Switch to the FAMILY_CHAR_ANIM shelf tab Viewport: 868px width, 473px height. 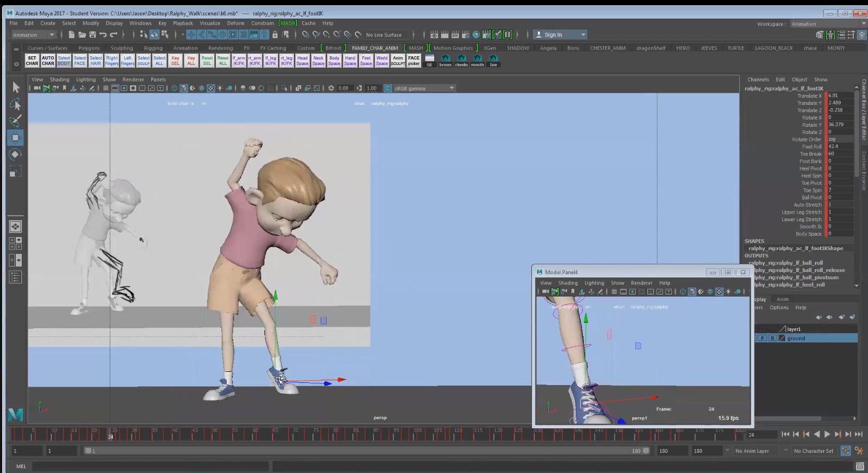pos(375,48)
